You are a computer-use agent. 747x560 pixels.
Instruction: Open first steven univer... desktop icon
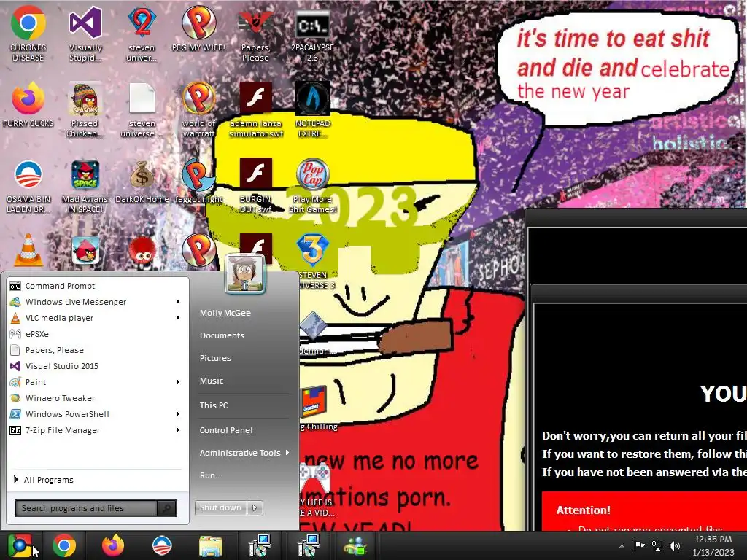[x=142, y=34]
